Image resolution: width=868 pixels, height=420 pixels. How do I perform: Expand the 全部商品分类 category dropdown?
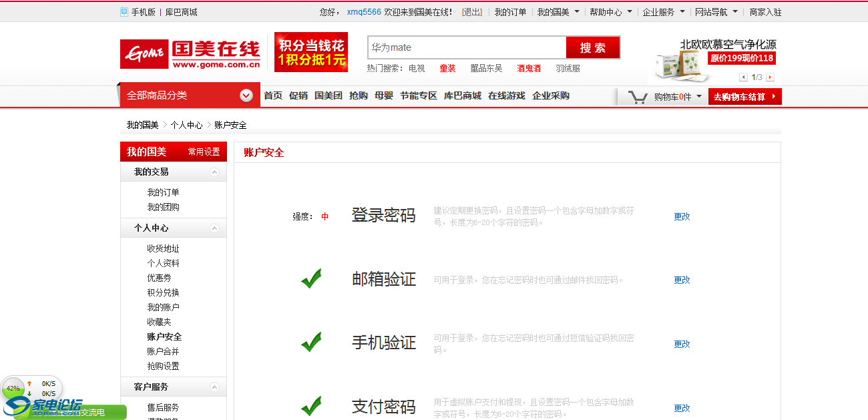[x=246, y=95]
